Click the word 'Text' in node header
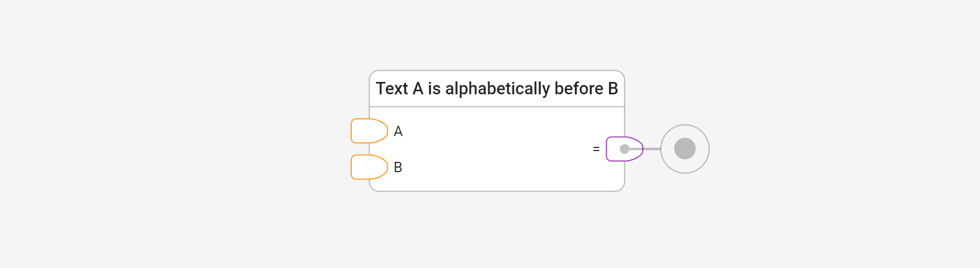This screenshot has width=980, height=268. (392, 89)
